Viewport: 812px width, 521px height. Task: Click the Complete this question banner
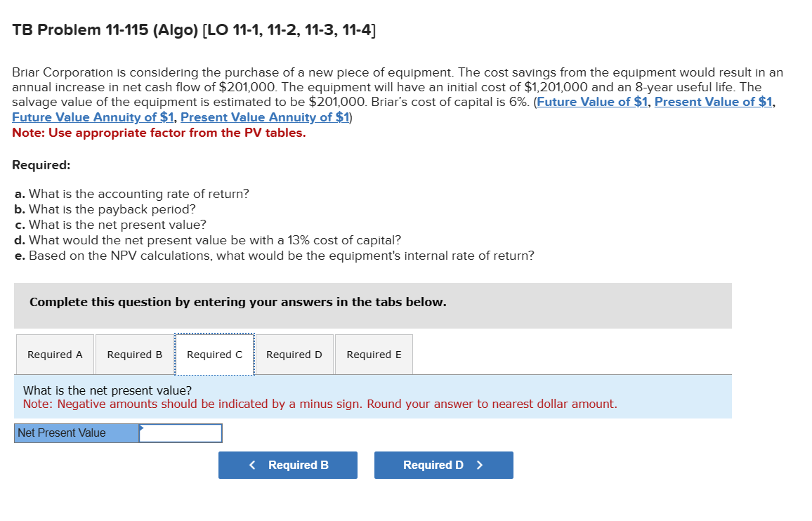click(x=240, y=302)
